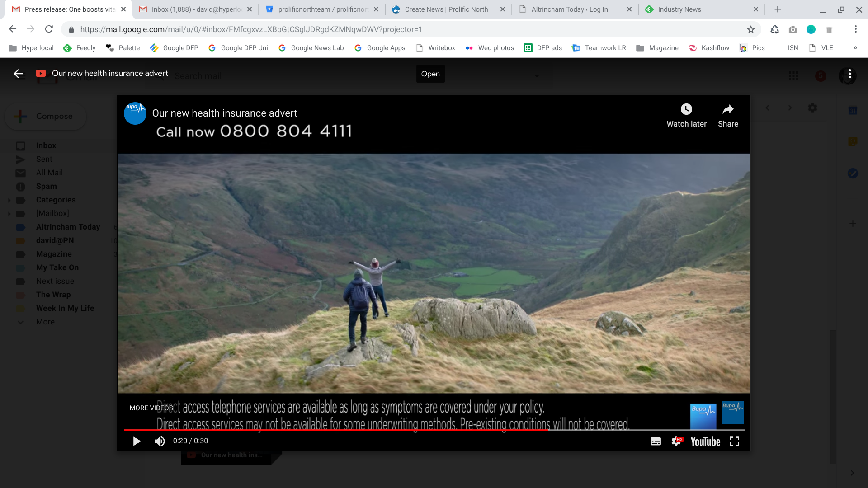Enter fullscreen mode

click(734, 441)
